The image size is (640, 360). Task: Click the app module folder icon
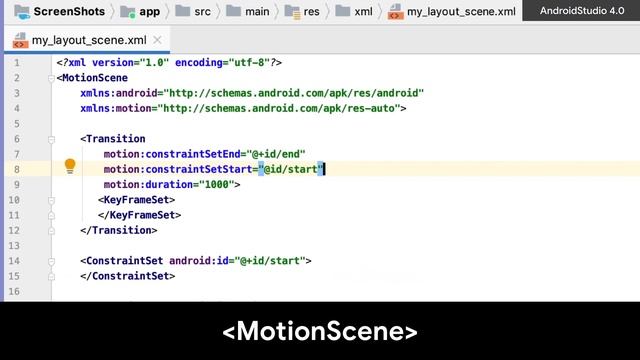pos(128,11)
